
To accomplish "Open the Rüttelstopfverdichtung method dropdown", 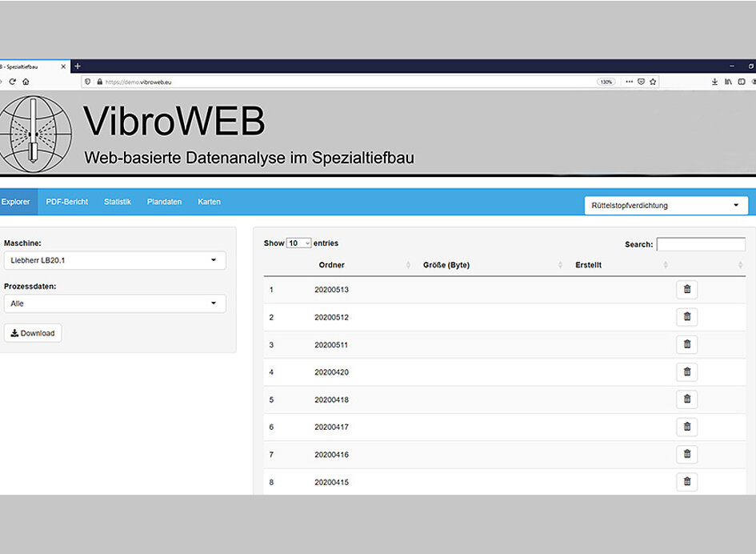I will [x=666, y=206].
